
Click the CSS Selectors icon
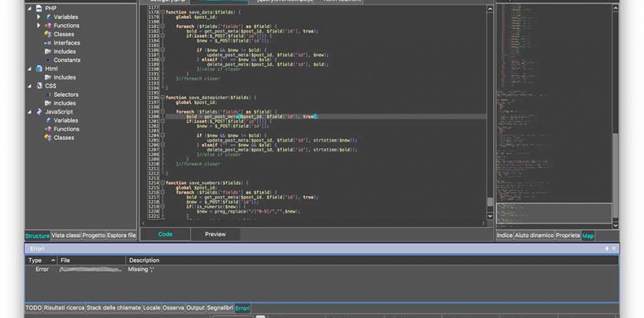coord(48,94)
